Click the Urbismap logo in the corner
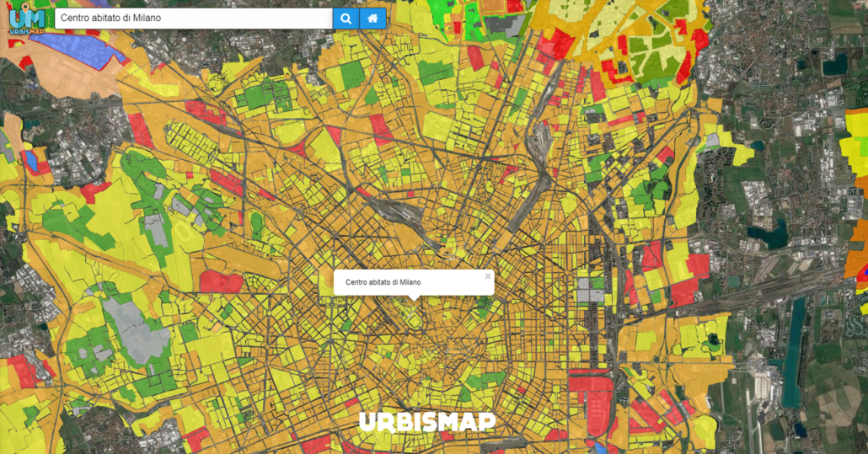Image resolution: width=868 pixels, height=454 pixels. click(27, 19)
